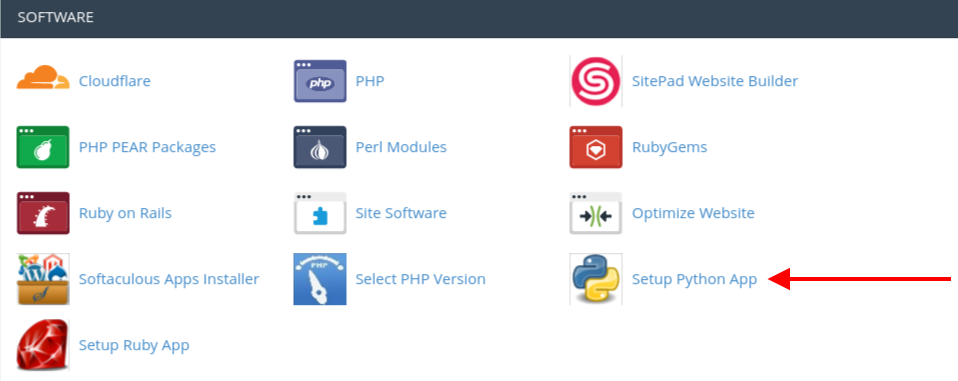The height and width of the screenshot is (381, 958).
Task: Open the Optimize Website arrows icon
Action: [x=596, y=213]
